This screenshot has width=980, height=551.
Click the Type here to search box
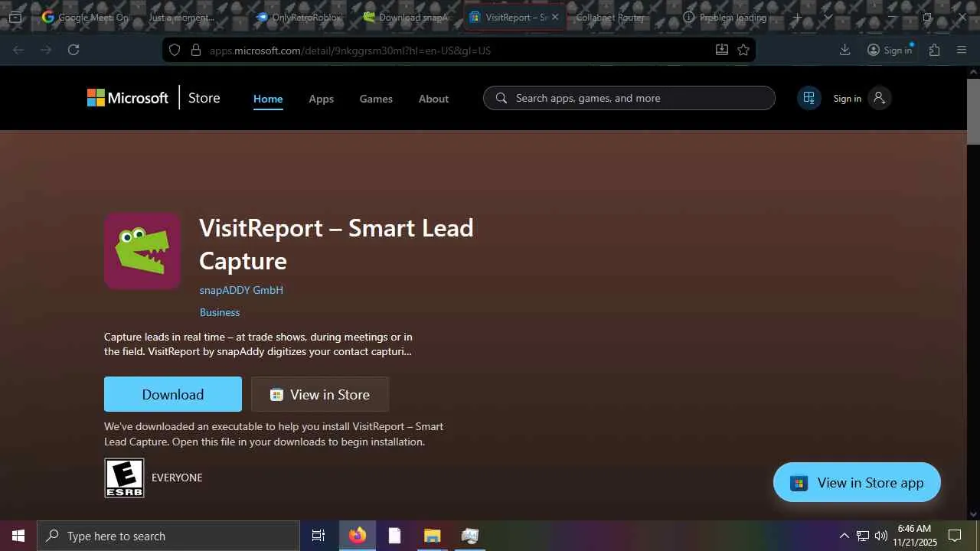[168, 536]
